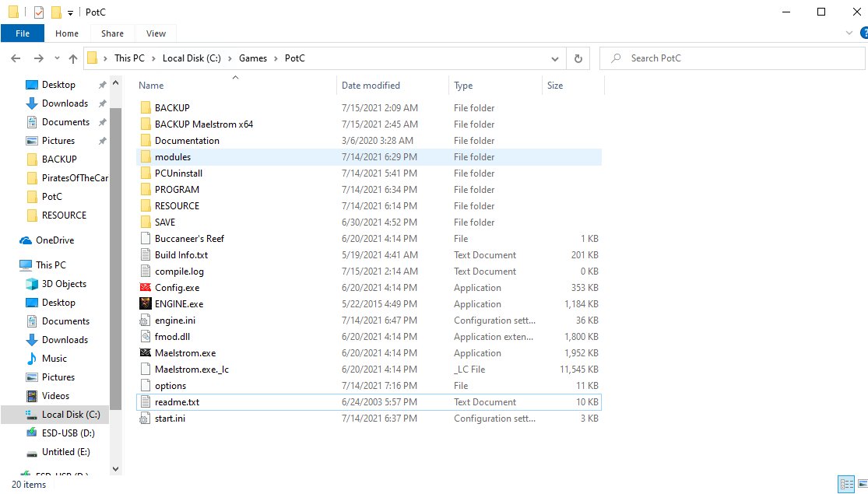Screen dimensions: 868x494
Task: Open the File menu
Action: (x=23, y=33)
